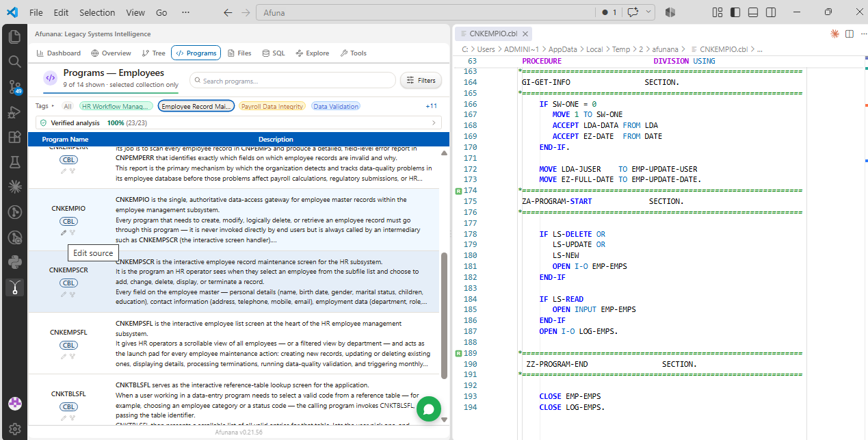Viewport: 868px width, 440px height.
Task: Click the edit source pencil for CNKEMPSFL
Action: click(x=64, y=356)
